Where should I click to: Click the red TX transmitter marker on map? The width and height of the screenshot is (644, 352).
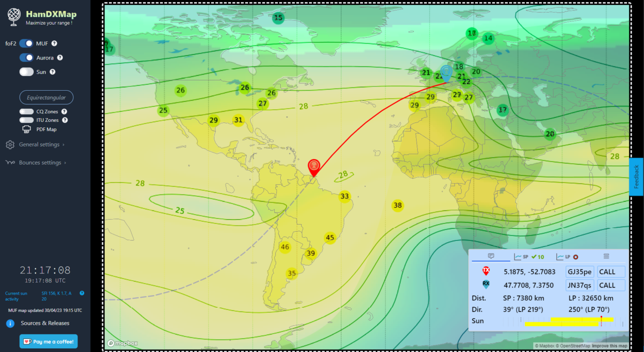[x=313, y=166]
